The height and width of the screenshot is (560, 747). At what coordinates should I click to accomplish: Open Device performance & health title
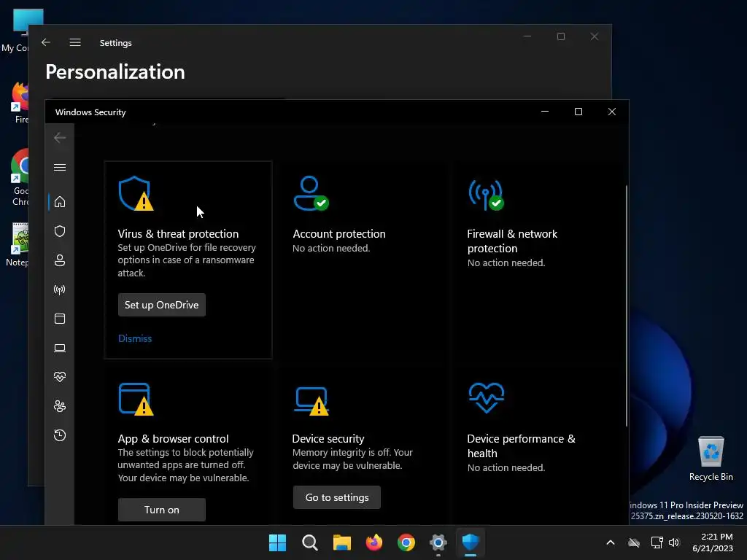click(521, 446)
